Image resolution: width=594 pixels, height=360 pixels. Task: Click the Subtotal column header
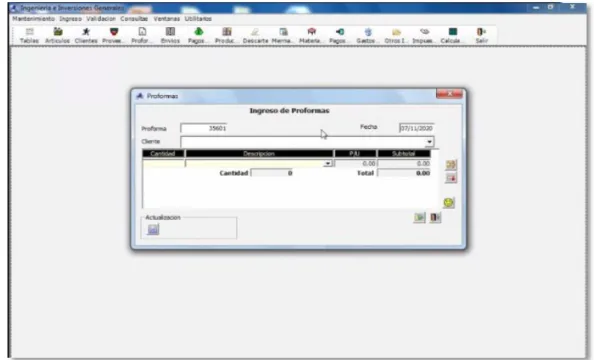coord(404,153)
